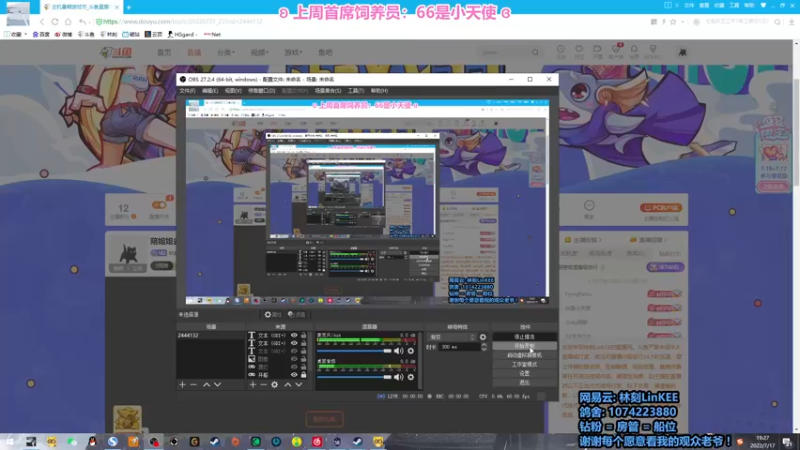The width and height of the screenshot is (800, 450).
Task: Move the scene down in the Scenes panel
Action: [x=217, y=384]
